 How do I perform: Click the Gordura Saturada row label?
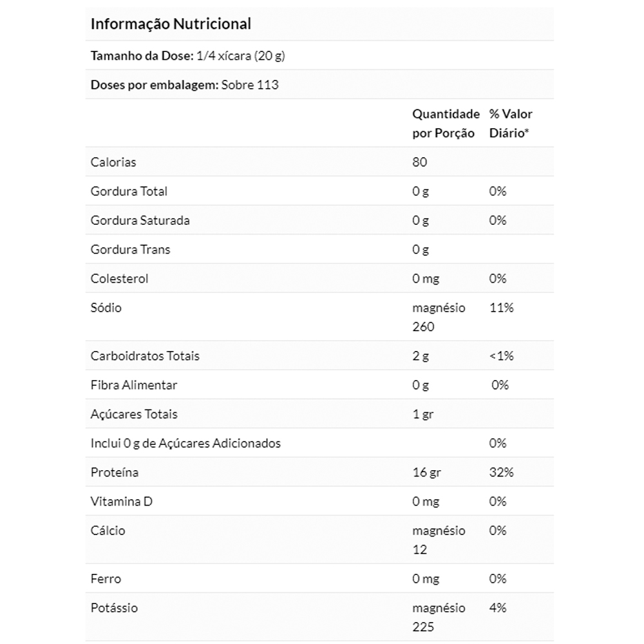[x=140, y=220]
